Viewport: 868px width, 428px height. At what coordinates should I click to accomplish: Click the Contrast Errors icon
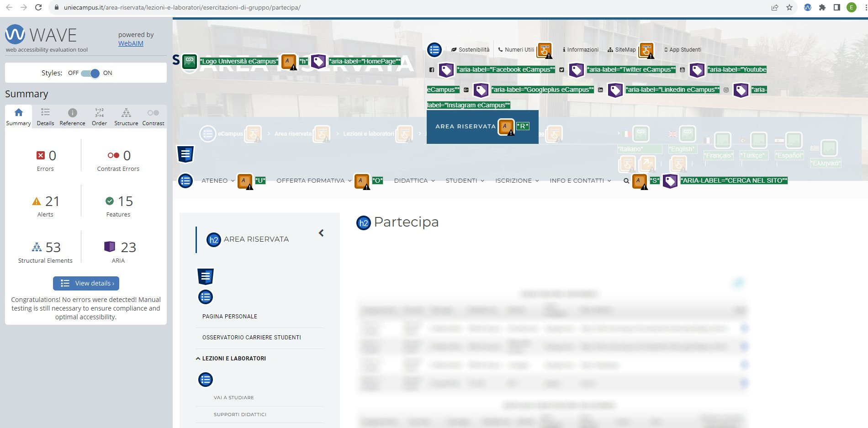[x=113, y=155]
